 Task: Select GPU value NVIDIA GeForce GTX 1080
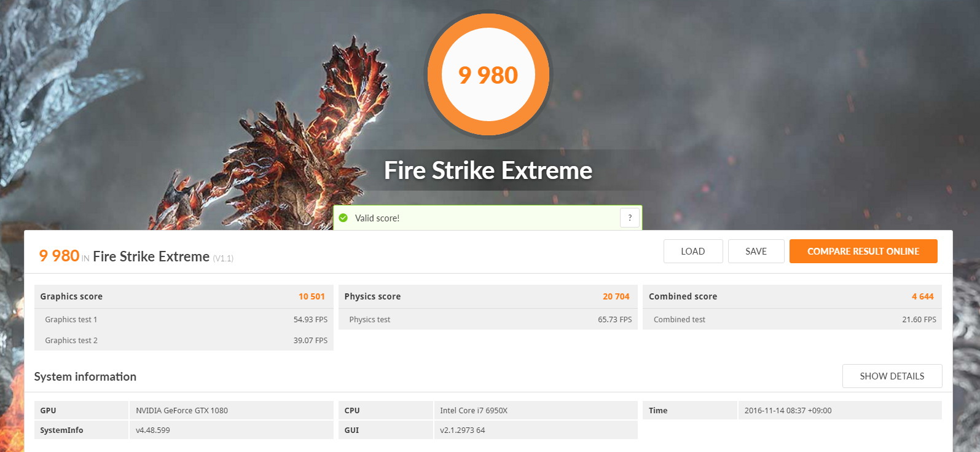pyautogui.click(x=182, y=410)
